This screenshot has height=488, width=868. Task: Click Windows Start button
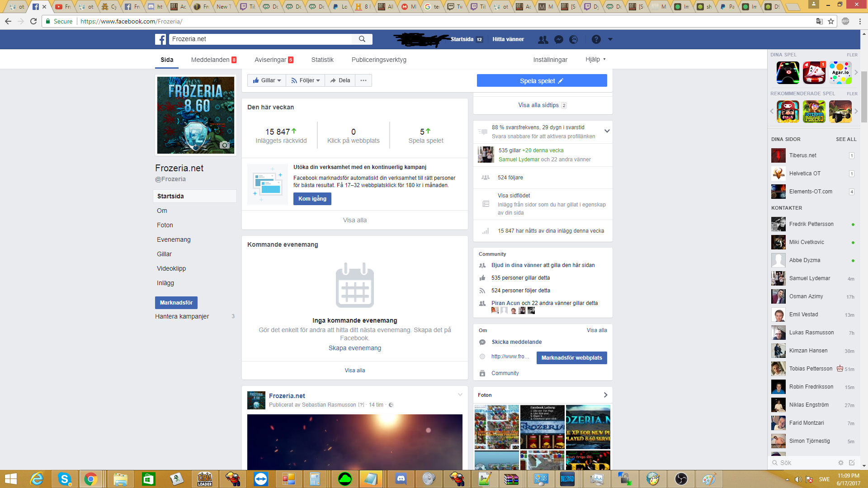pyautogui.click(x=11, y=479)
